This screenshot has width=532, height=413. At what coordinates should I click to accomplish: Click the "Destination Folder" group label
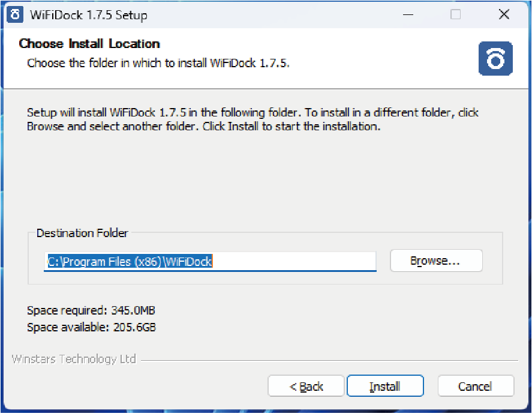tap(82, 233)
